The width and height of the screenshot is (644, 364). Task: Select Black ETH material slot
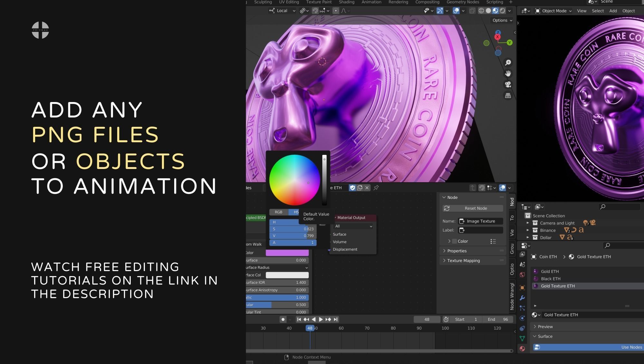pyautogui.click(x=587, y=279)
